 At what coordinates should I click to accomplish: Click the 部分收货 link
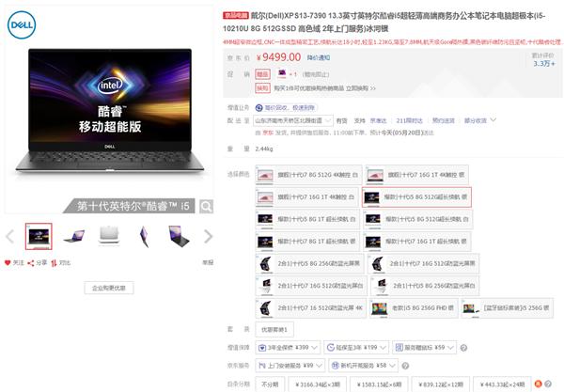(475, 121)
